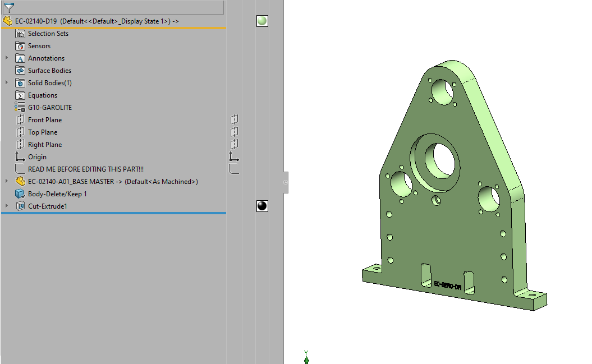Select the Body-Delete/Keep 1 label
The height and width of the screenshot is (364, 592).
point(57,194)
